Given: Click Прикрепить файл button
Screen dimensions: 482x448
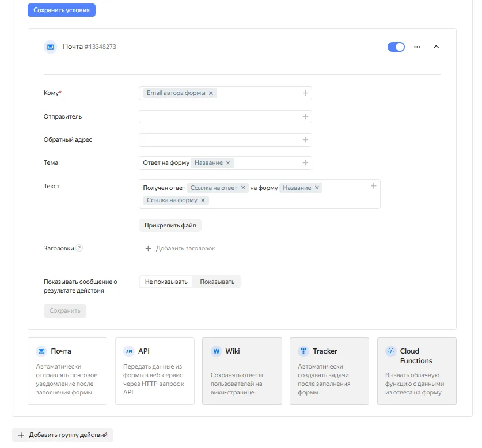Looking at the screenshot, I should point(170,225).
